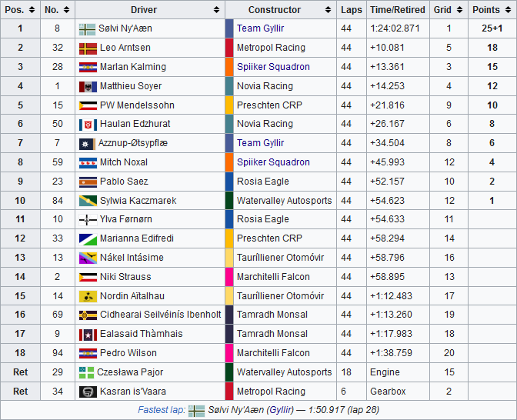Open Spiiker Squadron link in Mitch Noxal's row
The image size is (517, 420).
click(273, 162)
